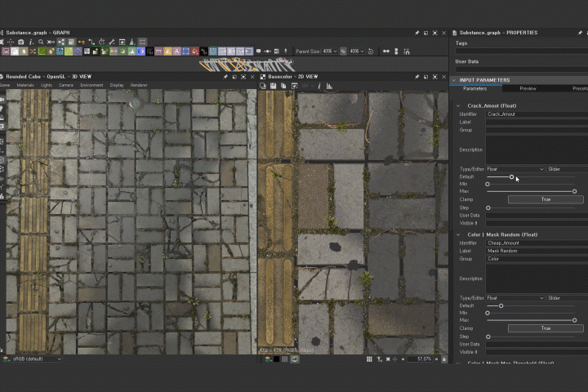Toggle the lock icon next to zoom percentage
588x392 pixels.
click(444, 359)
